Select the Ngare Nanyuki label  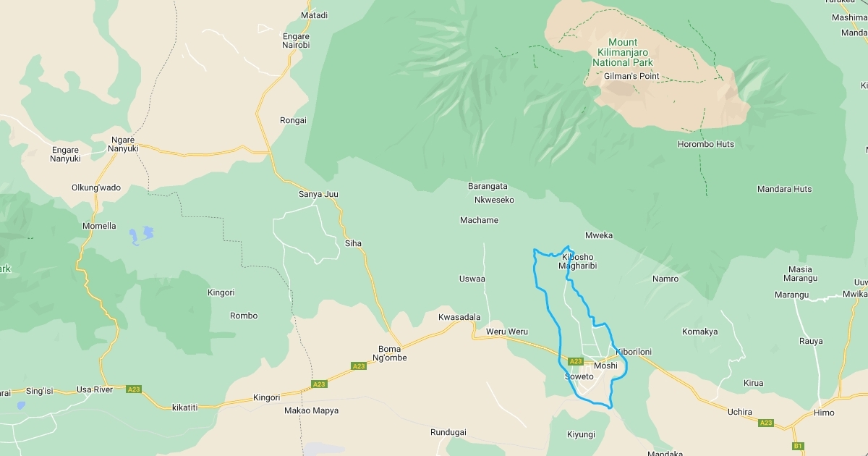coord(124,145)
